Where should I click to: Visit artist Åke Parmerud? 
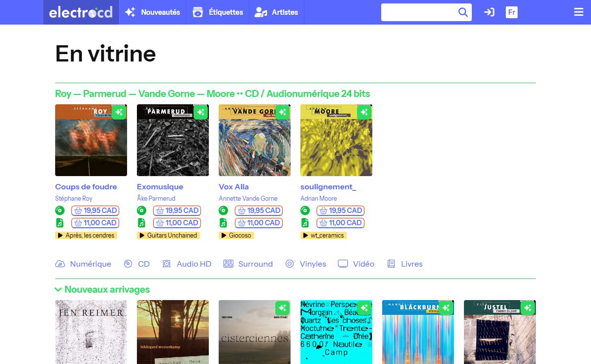click(156, 198)
